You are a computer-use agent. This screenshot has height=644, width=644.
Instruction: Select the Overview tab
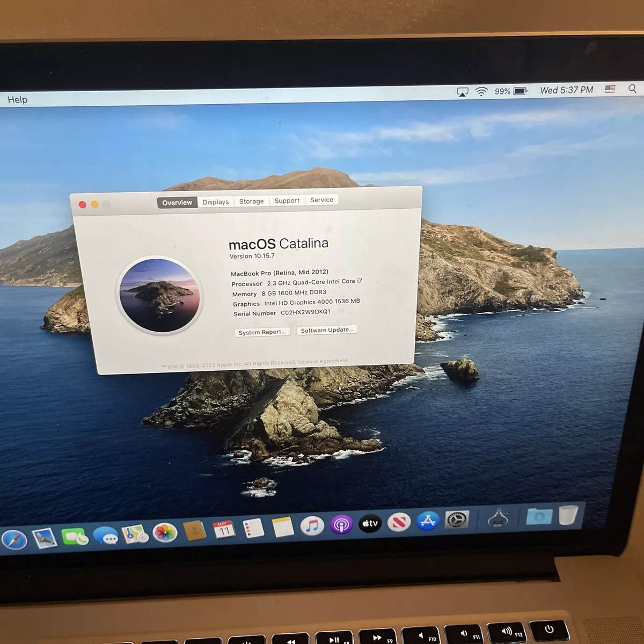click(177, 202)
